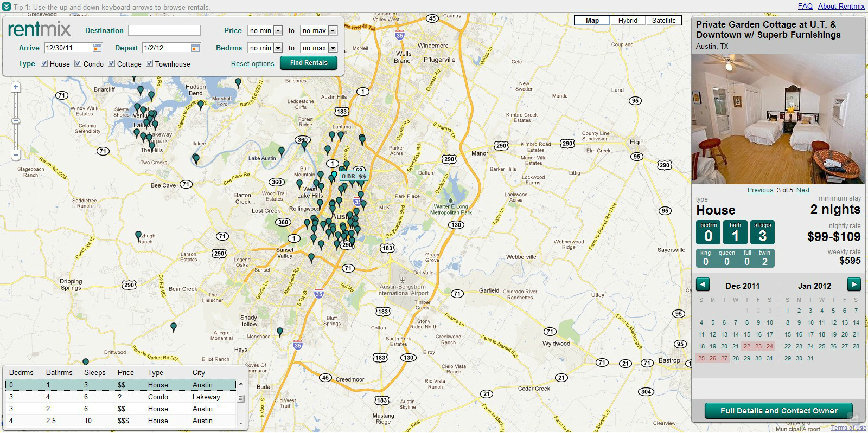Image resolution: width=868 pixels, height=433 pixels.
Task: Go to previous calendar month
Action: coord(703,285)
